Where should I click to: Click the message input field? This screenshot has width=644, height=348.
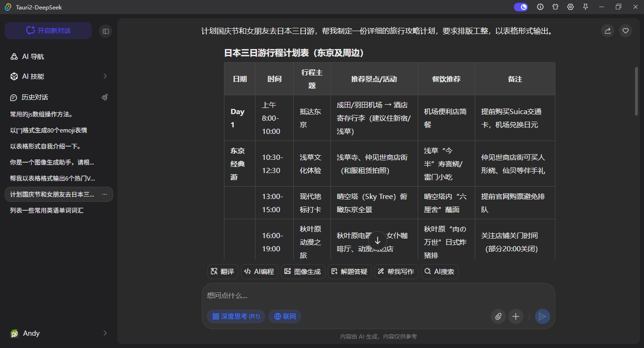click(330, 295)
